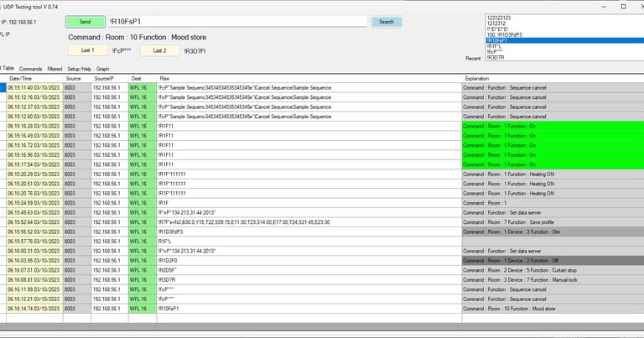Switch to the Graph tab
644x338 pixels.
(102, 69)
